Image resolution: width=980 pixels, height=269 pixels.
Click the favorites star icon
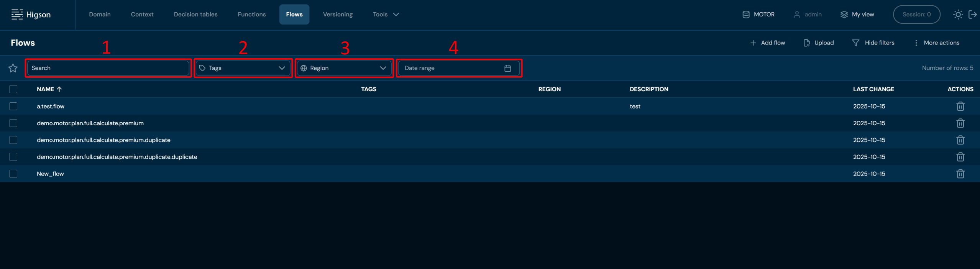pos(13,68)
